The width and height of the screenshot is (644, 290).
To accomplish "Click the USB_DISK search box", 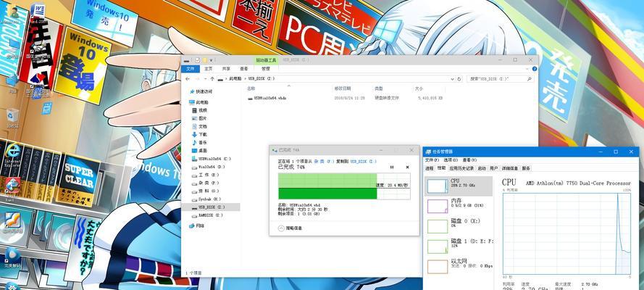I will pyautogui.click(x=499, y=78).
